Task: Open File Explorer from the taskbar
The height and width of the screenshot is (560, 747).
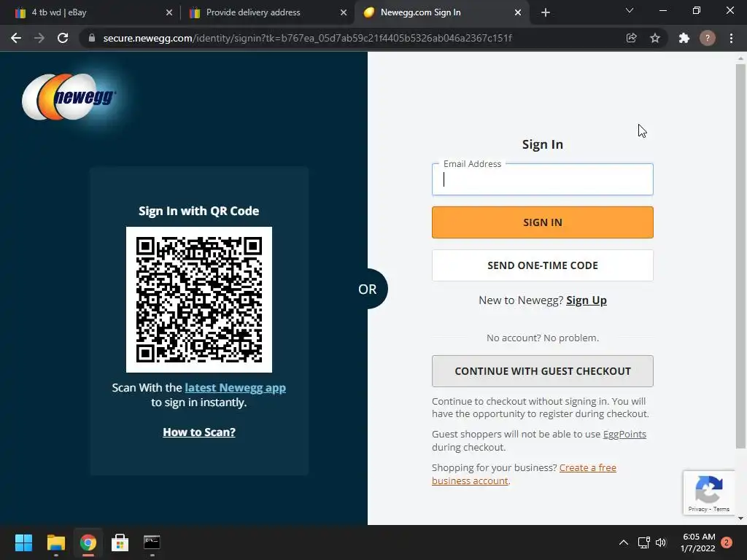Action: 55,542
